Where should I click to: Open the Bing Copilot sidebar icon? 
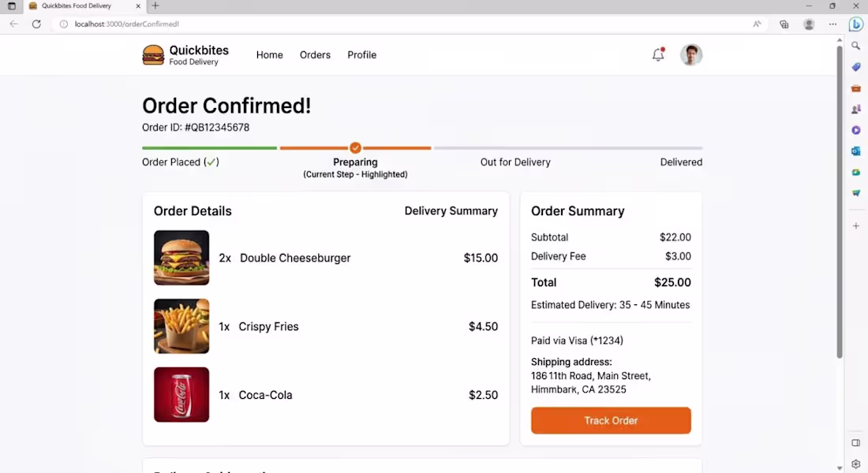(x=856, y=24)
